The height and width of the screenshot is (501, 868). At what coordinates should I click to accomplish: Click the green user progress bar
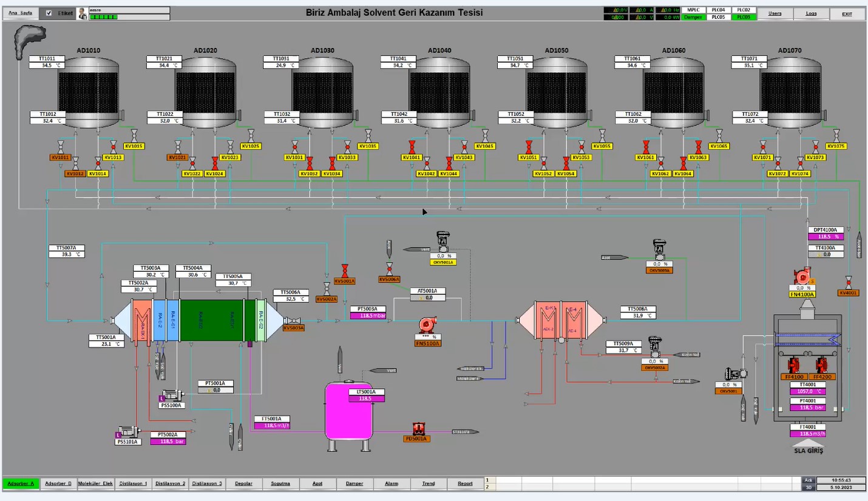[x=104, y=17]
